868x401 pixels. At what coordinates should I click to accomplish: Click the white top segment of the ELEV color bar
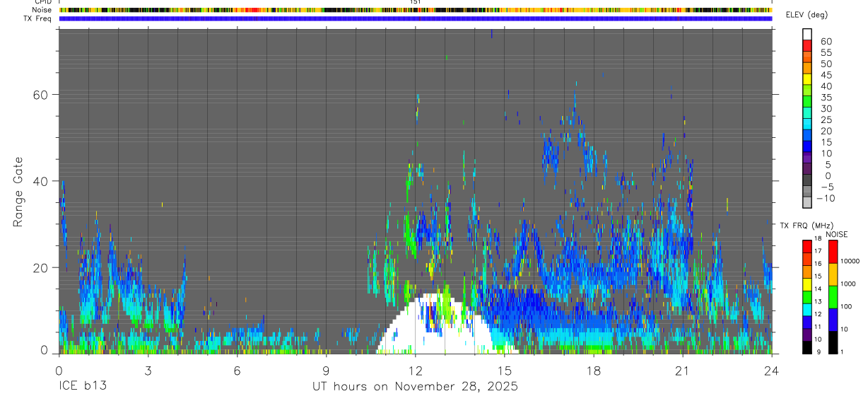pyautogui.click(x=807, y=35)
